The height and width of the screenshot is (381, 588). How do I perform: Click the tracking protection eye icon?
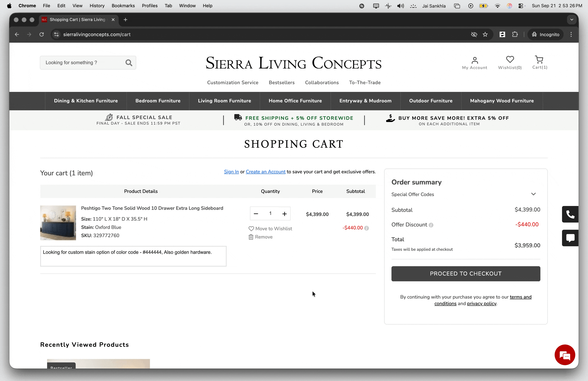coord(474,35)
